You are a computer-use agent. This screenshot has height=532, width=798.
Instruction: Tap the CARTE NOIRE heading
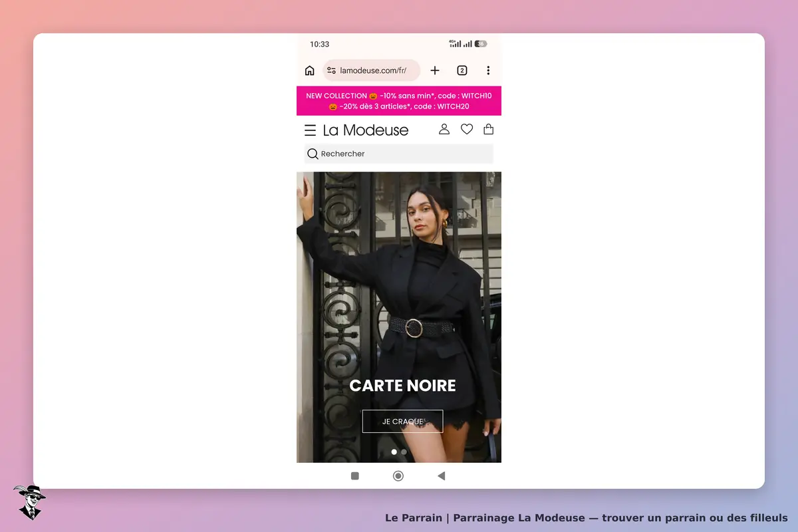(x=402, y=386)
